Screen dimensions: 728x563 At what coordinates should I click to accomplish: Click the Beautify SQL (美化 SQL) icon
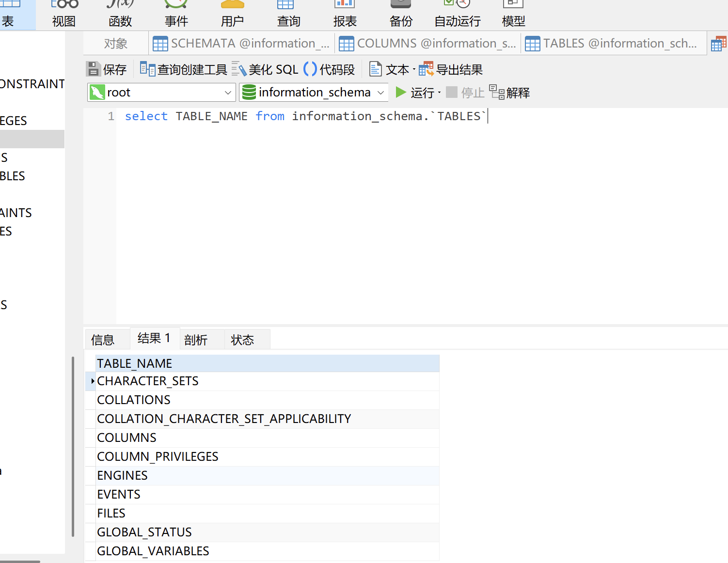point(239,69)
